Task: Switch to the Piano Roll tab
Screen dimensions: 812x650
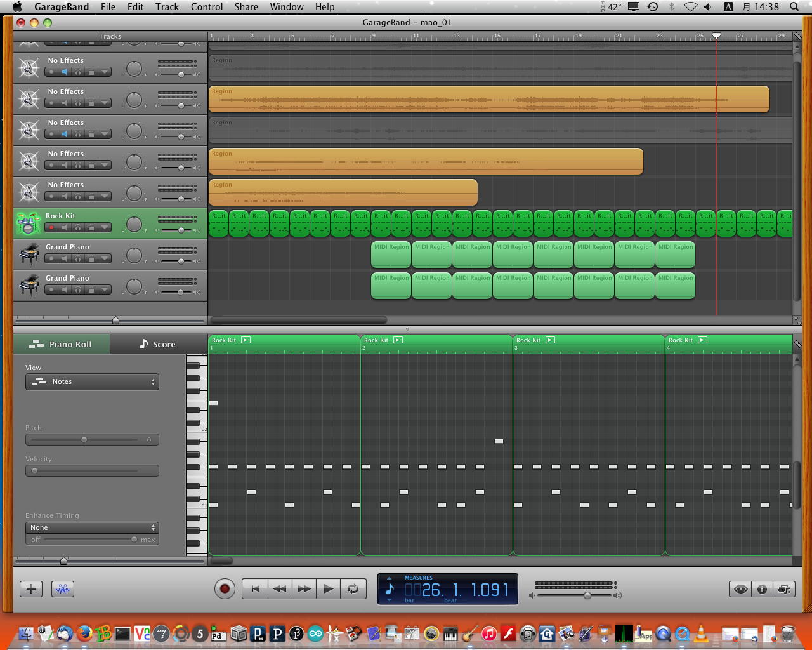Action: (x=62, y=344)
